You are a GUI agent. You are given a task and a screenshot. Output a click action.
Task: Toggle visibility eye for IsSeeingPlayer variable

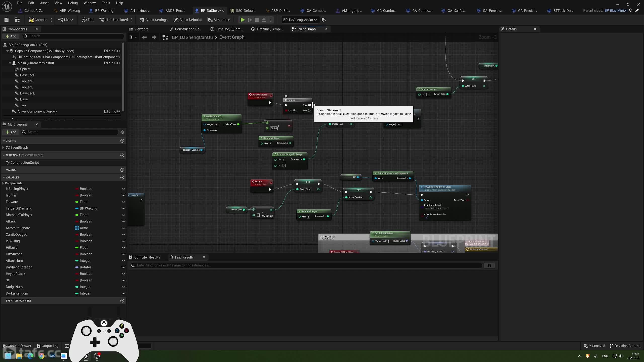coord(124,189)
